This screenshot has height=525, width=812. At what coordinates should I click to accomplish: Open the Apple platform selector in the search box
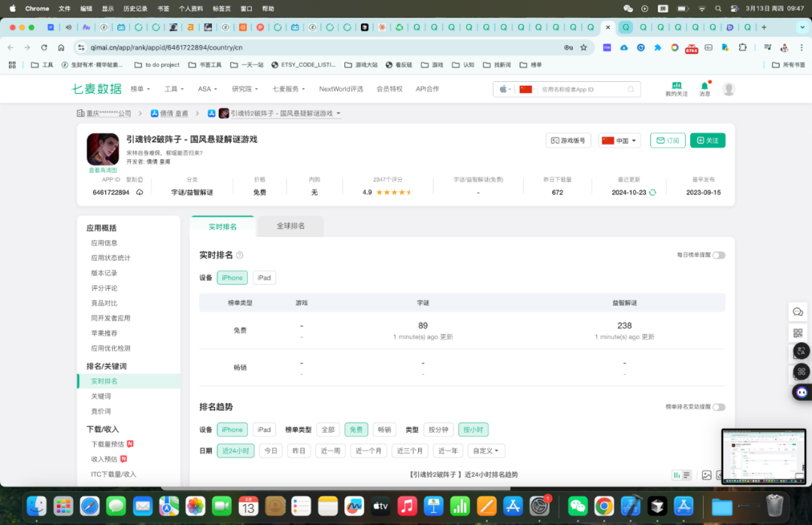coord(505,90)
